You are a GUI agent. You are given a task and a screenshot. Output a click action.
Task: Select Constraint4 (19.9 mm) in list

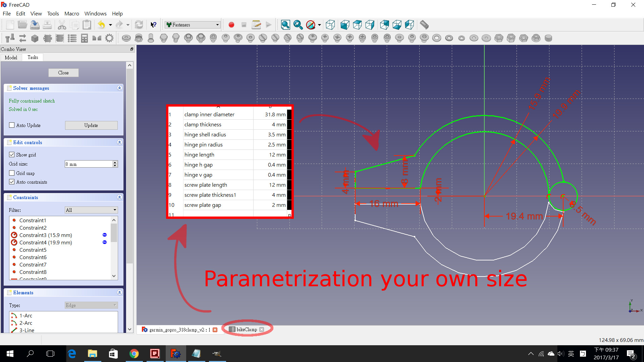tap(60, 243)
